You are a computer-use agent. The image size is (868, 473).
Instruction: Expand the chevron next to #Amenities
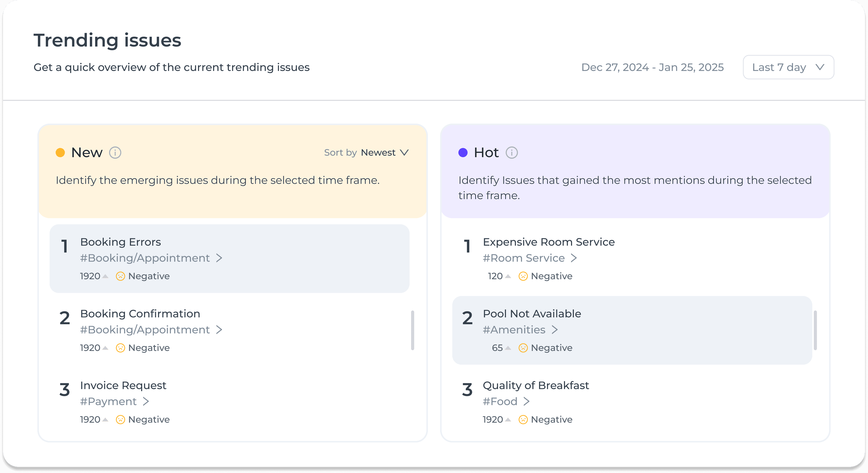click(554, 329)
